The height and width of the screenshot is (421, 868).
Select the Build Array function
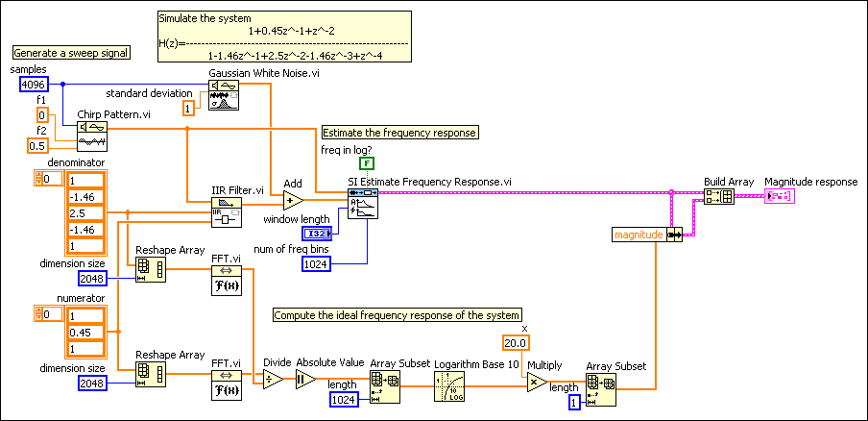719,196
